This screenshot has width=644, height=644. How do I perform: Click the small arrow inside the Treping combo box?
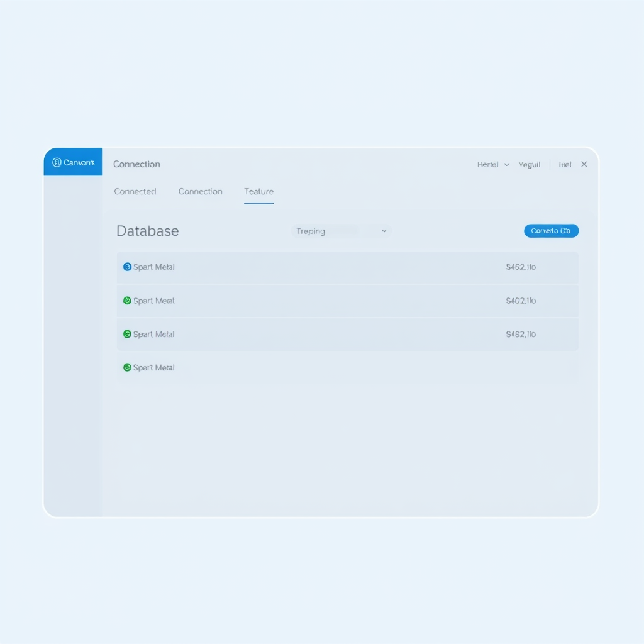(x=384, y=231)
